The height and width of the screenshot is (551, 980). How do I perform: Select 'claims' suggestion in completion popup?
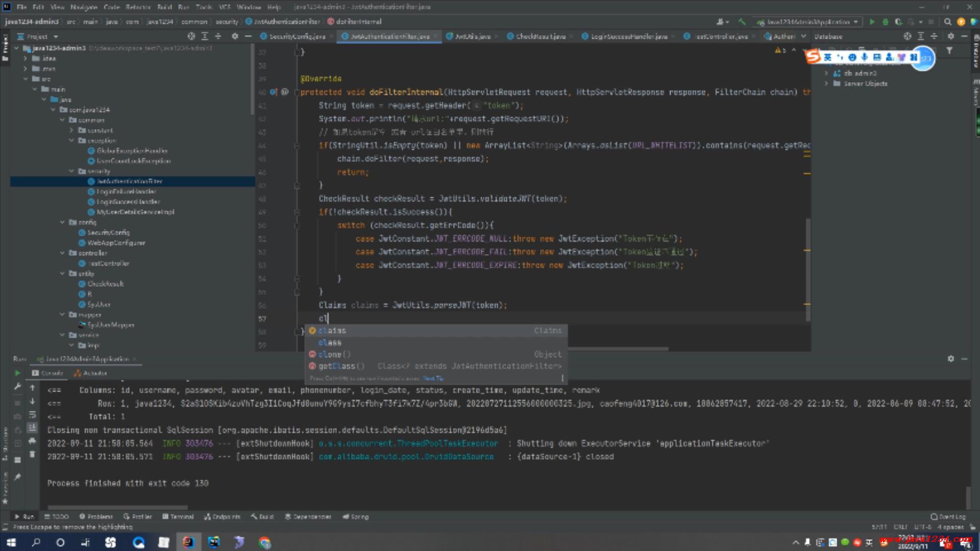point(436,331)
